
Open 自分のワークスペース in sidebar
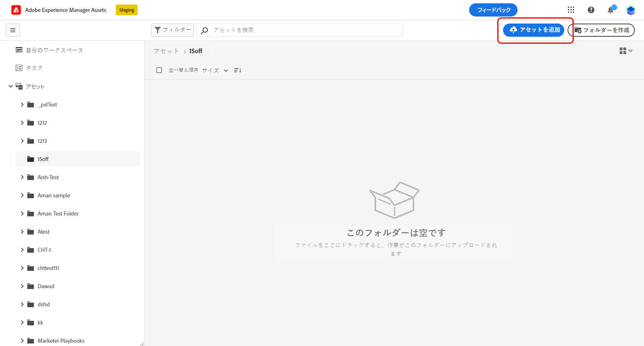tap(55, 50)
